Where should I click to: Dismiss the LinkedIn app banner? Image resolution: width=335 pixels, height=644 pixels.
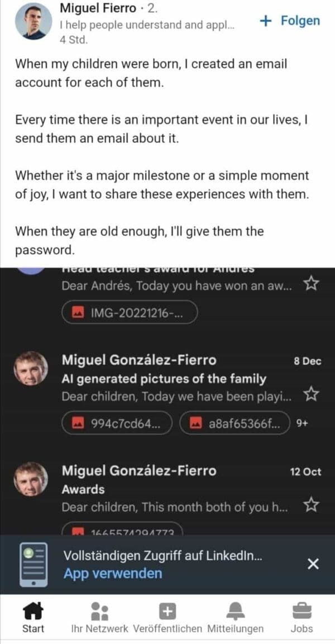[x=313, y=564]
